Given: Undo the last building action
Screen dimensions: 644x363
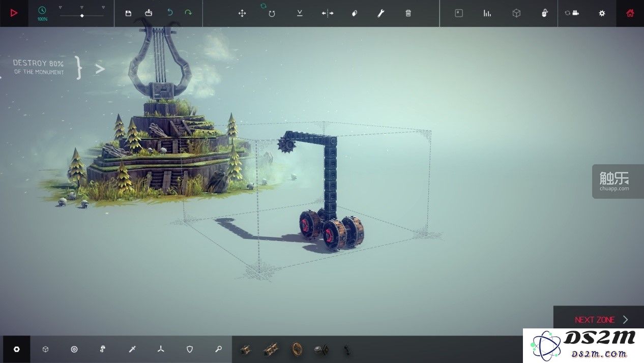Looking at the screenshot, I should [x=170, y=13].
